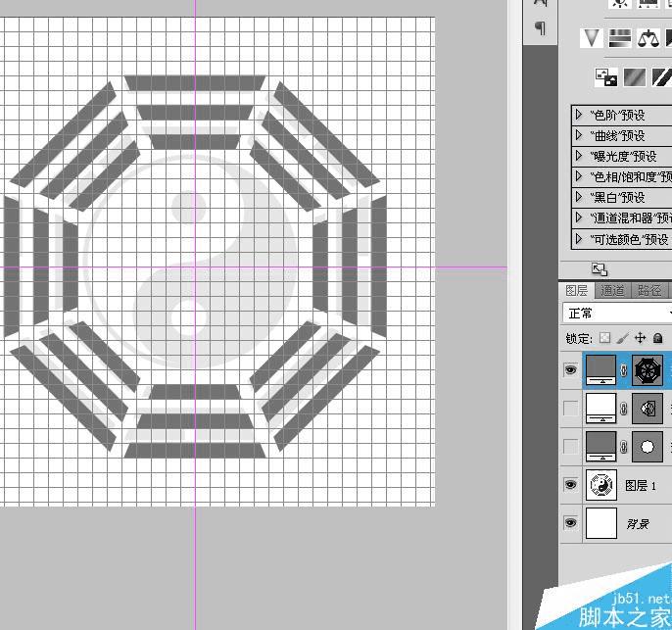The width and height of the screenshot is (672, 630).
Task: Select the 背景 layer white thumbnail
Action: [601, 523]
